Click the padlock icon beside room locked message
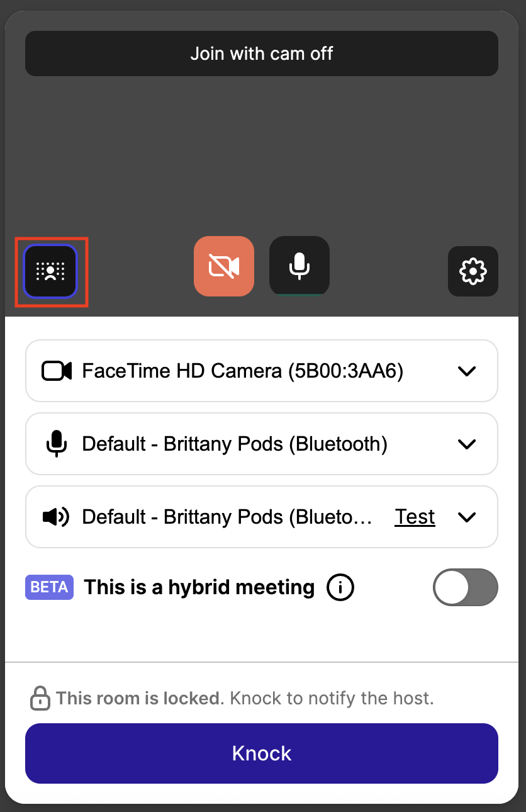 pyautogui.click(x=40, y=698)
